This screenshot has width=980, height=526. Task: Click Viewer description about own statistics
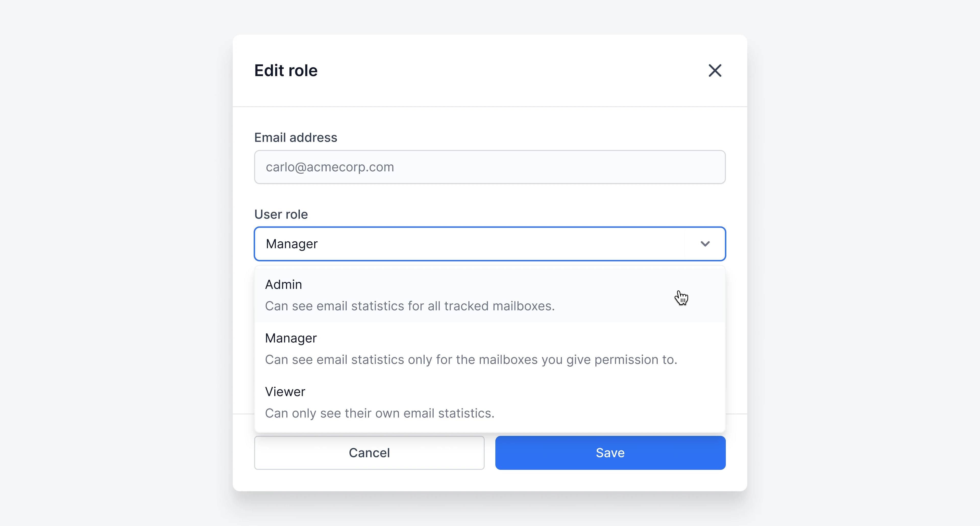380,413
